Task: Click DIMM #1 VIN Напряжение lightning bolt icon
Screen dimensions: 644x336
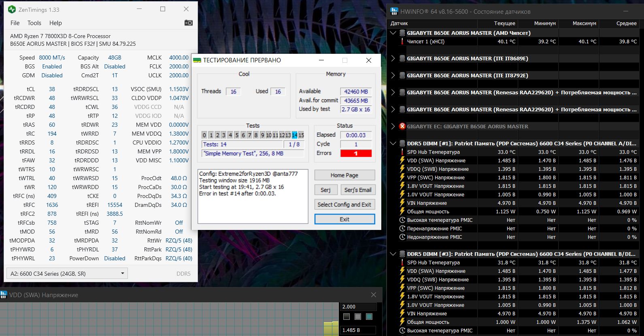Action: [x=402, y=203]
